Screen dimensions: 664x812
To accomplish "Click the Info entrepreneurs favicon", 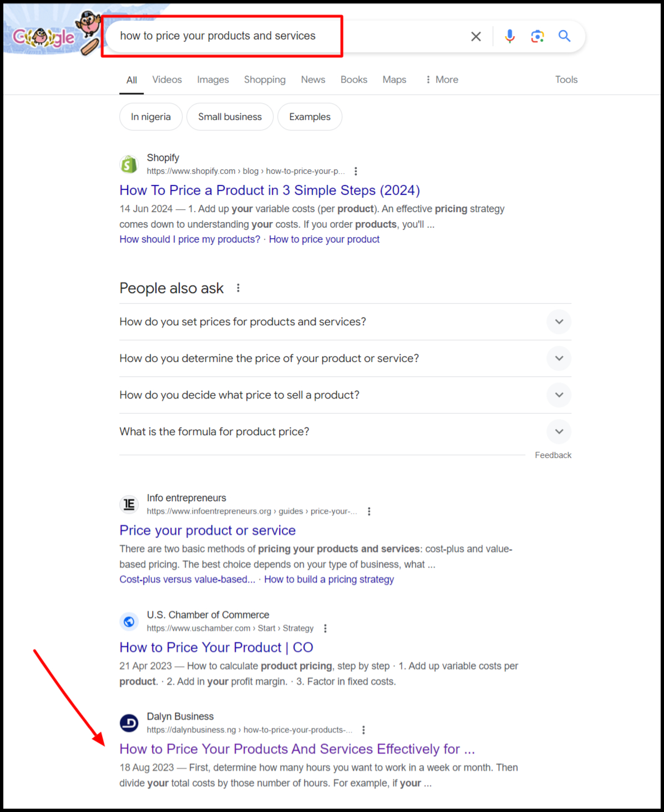I will (x=129, y=505).
